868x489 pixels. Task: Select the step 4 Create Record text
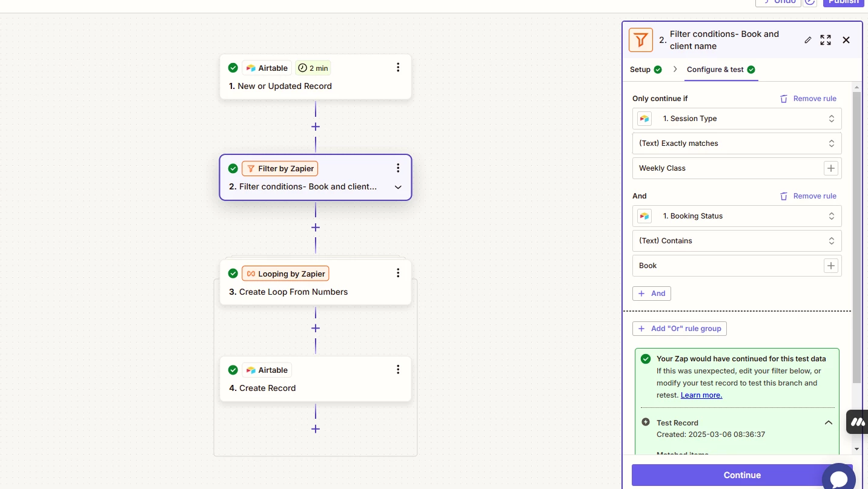(x=262, y=388)
